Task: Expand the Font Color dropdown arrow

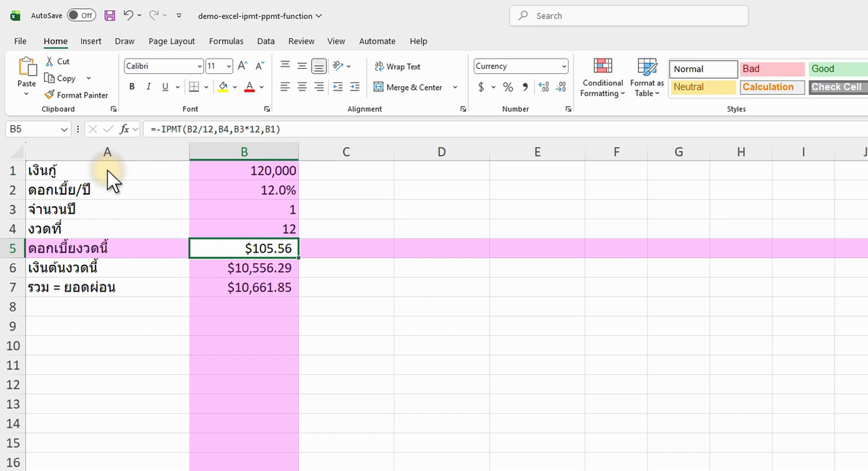Action: pos(262,88)
